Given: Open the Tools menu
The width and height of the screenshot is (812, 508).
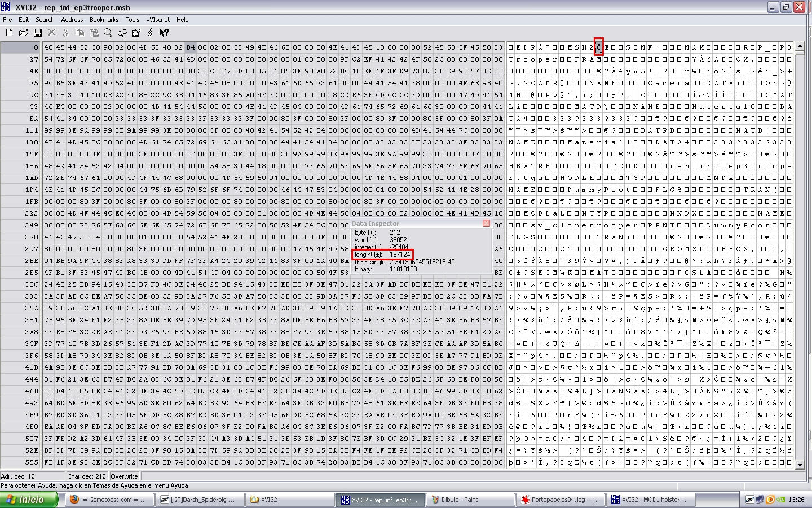Looking at the screenshot, I should pyautogui.click(x=133, y=20).
